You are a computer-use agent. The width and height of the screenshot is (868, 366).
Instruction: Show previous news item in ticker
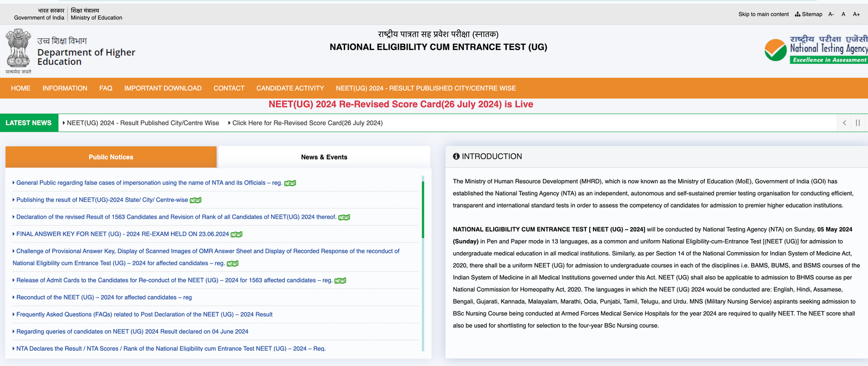click(844, 123)
